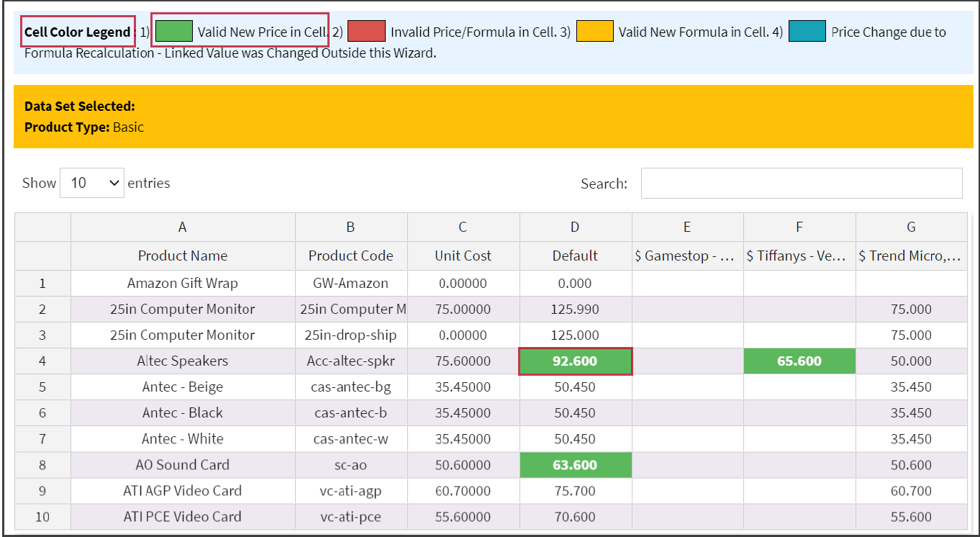This screenshot has height=537, width=980.
Task: Click the green 65.600 cell
Action: 800,361
